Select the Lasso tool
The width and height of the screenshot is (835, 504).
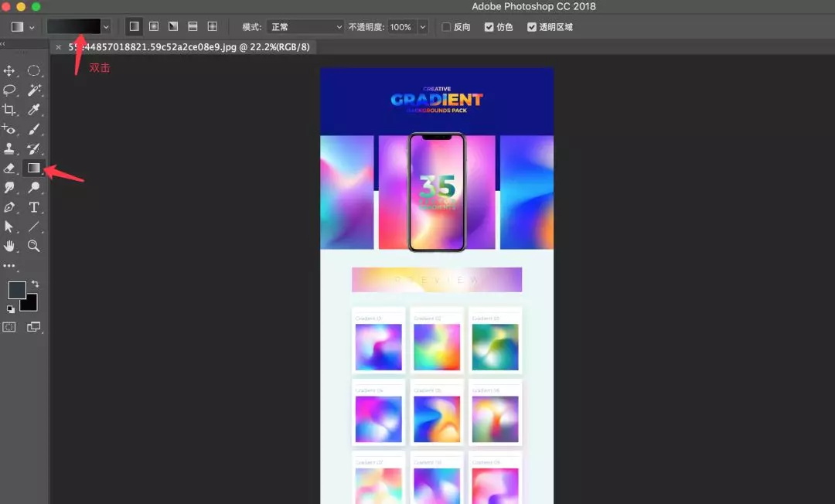10,90
